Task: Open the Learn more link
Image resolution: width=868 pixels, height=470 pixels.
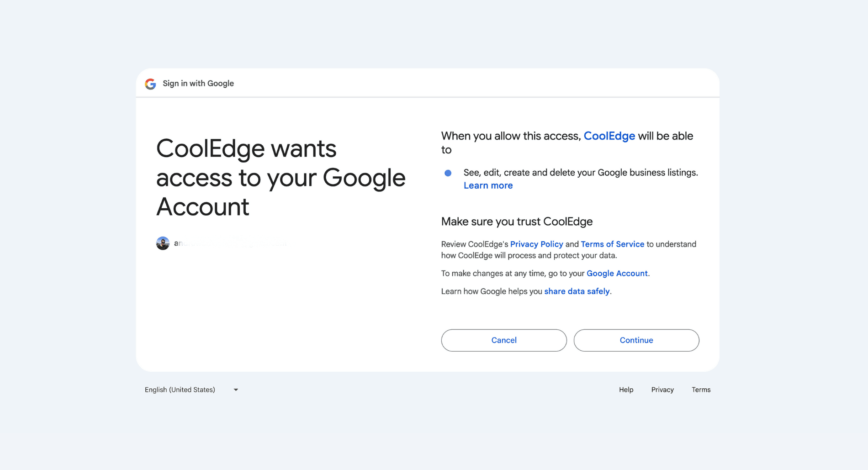Action: tap(488, 185)
